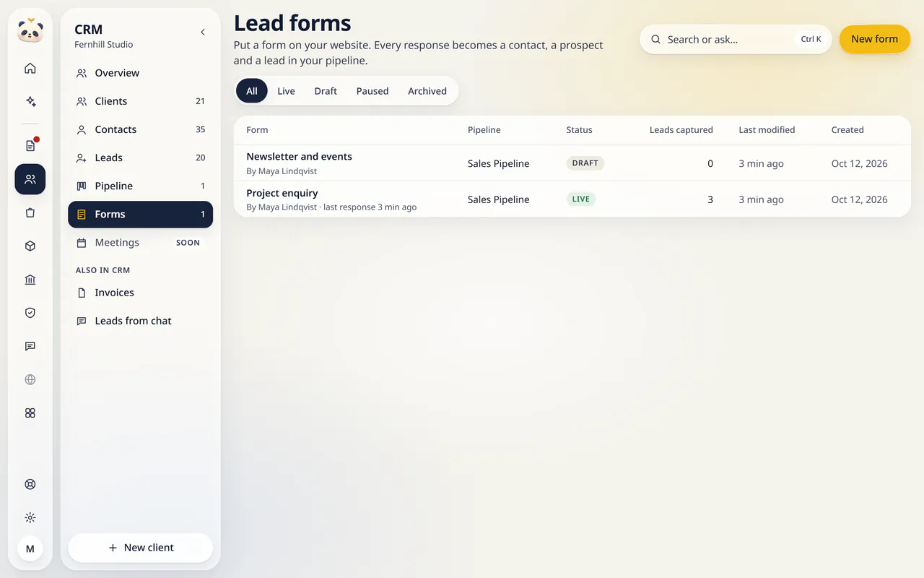Screen dimensions: 924x578
Task: Open the shopping bag icon in the rail
Action: [30, 213]
